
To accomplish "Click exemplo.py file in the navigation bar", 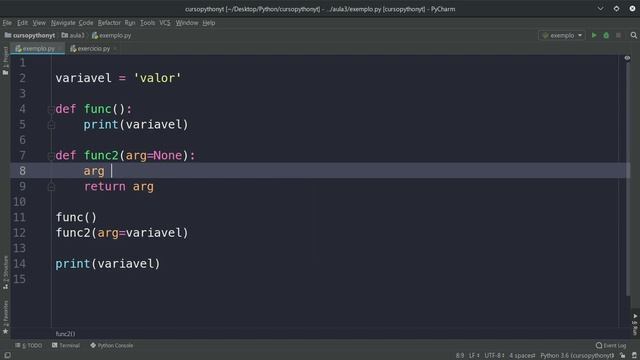I will (x=111, y=36).
